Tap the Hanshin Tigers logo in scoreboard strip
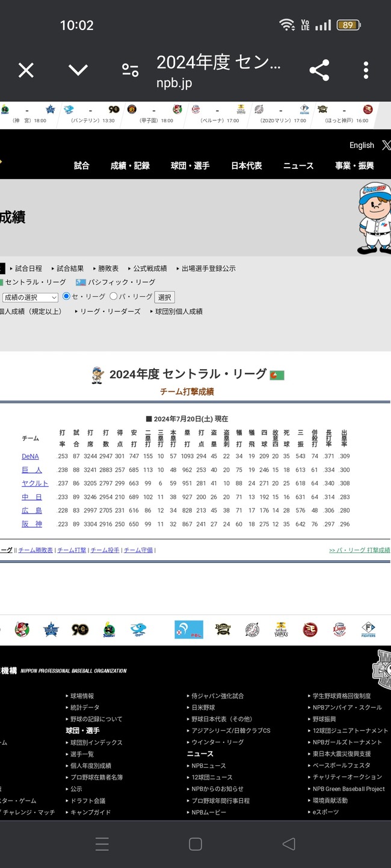Screen dimensions: 391x868 (x=131, y=109)
